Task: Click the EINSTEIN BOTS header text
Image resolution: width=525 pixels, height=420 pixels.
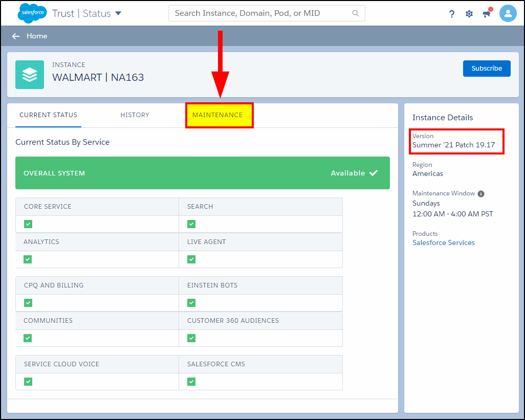Action: [x=212, y=285]
